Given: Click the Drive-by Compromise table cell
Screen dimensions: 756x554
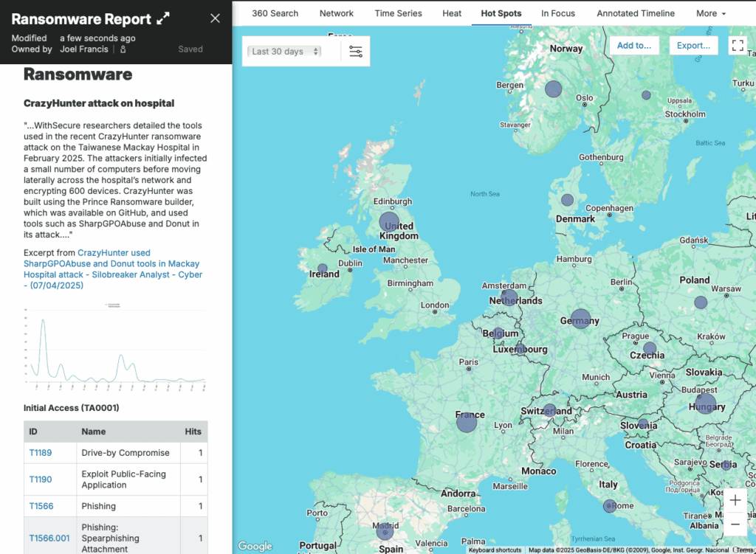Looking at the screenshot, I should [128, 453].
